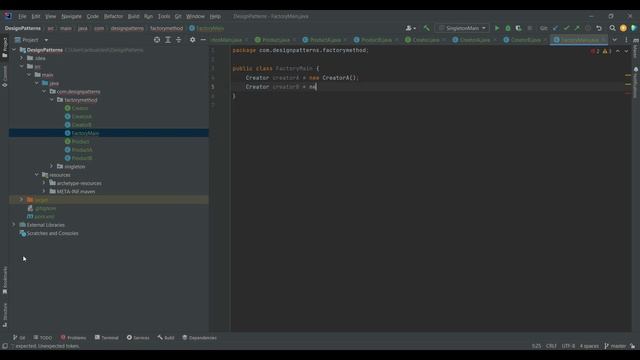Click Run with Coverage icon
The width and height of the screenshot is (640, 360).
coord(518,28)
